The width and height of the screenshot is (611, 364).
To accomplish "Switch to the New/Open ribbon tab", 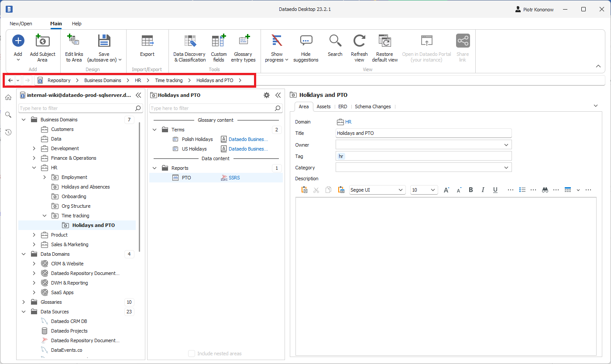I will coord(21,24).
